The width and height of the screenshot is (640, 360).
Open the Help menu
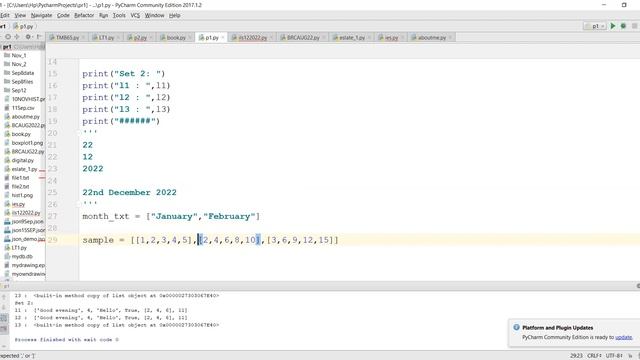tap(174, 15)
